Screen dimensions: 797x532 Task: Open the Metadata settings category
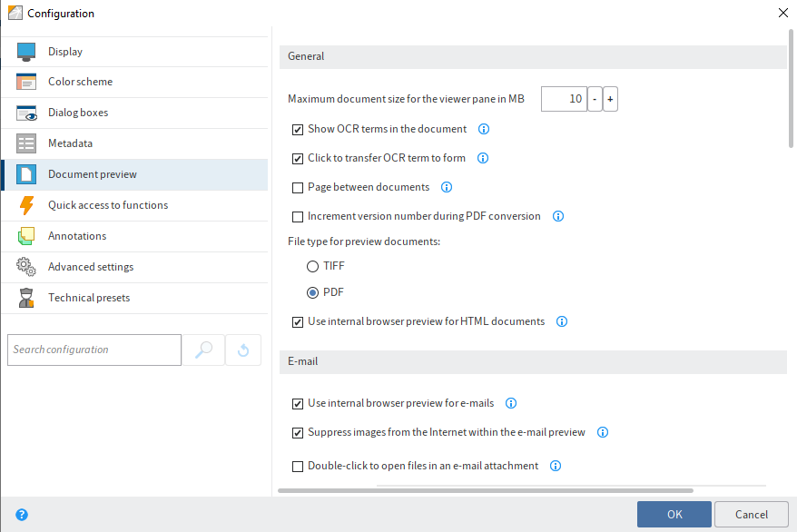click(x=70, y=143)
